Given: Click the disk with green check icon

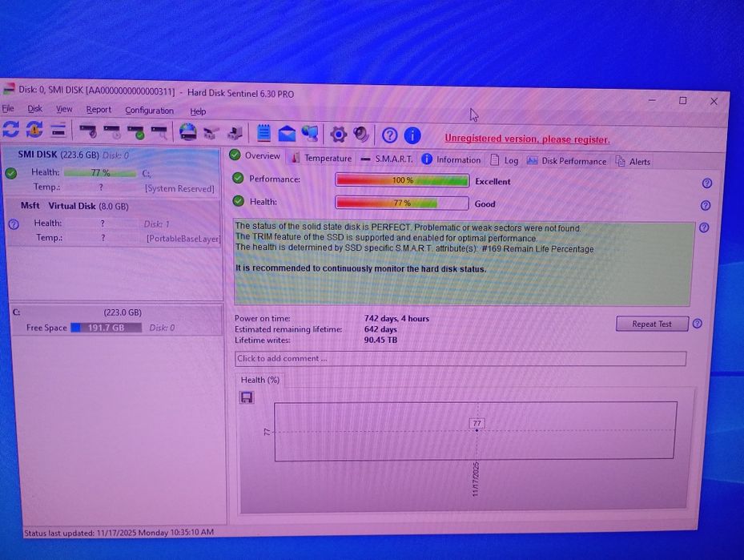Looking at the screenshot, I should pos(135,132).
